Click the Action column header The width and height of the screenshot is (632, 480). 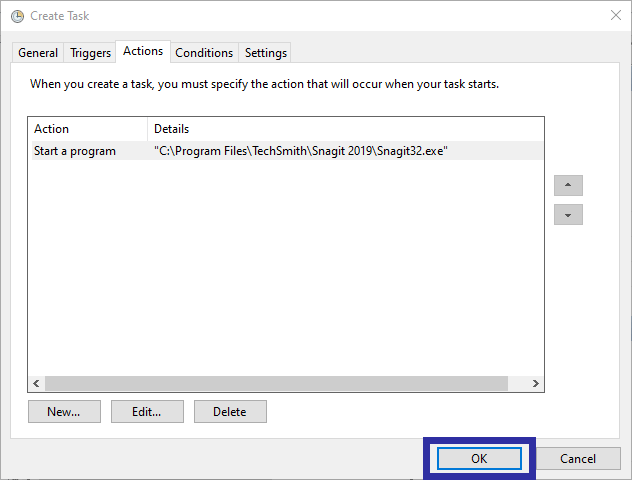[88, 129]
